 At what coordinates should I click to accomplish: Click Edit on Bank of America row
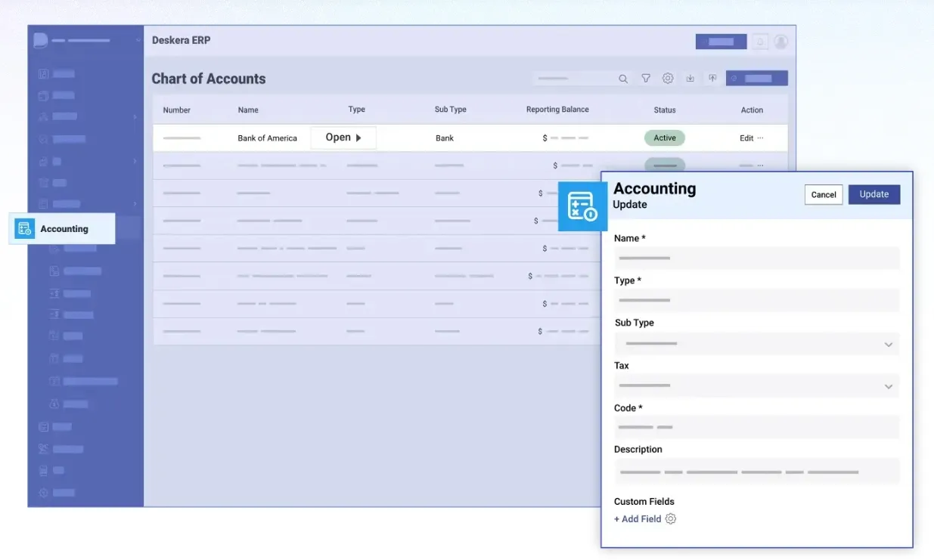pyautogui.click(x=746, y=138)
